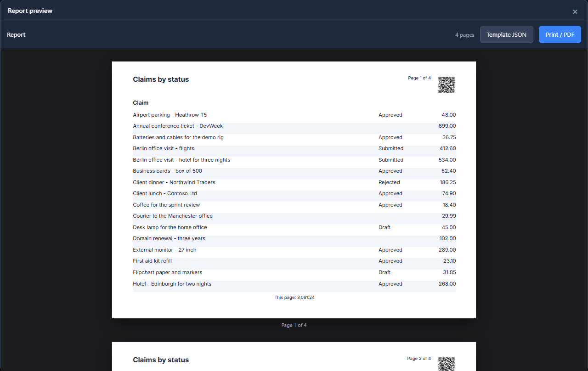Click the amount 412.60
The width and height of the screenshot is (588, 371).
[x=448, y=148]
